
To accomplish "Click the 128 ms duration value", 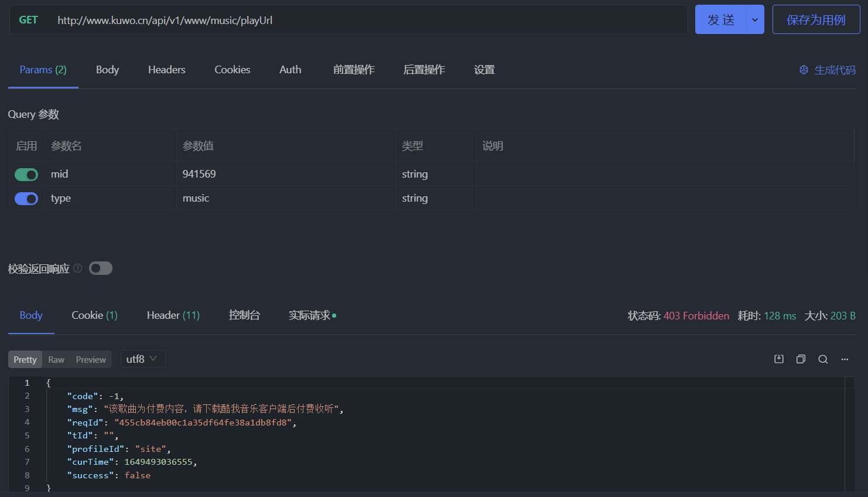I will point(780,316).
